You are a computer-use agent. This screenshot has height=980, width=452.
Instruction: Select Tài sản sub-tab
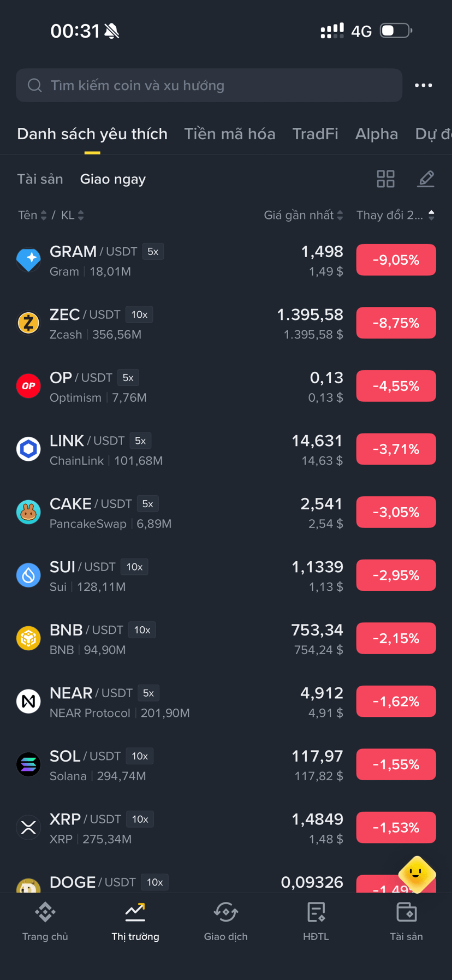(x=40, y=179)
